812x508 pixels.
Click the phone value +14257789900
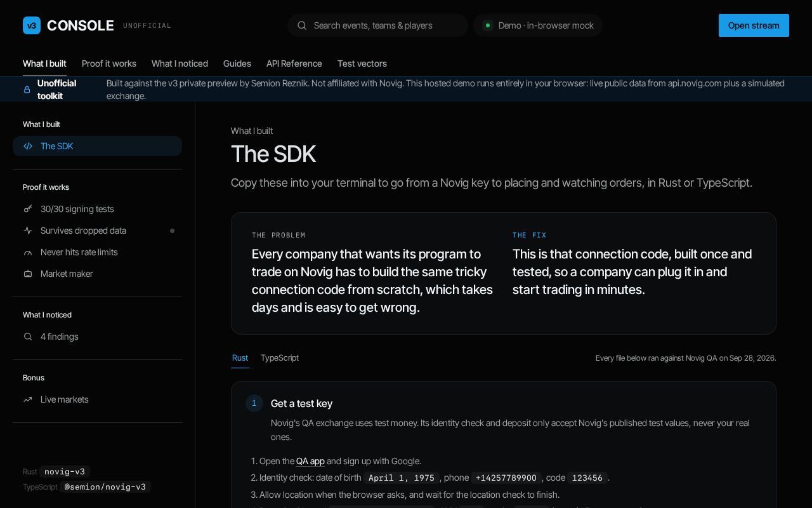[x=506, y=478]
